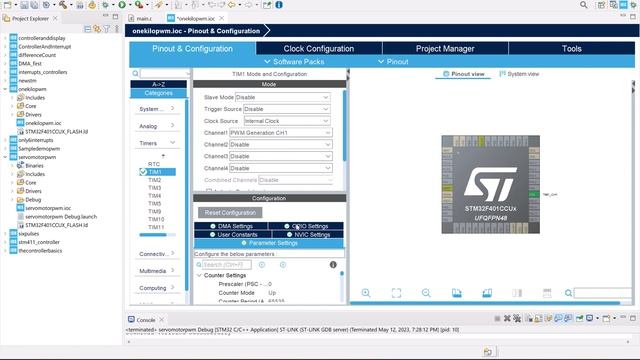Click the blue information icon in toolbar

click(279, 5)
